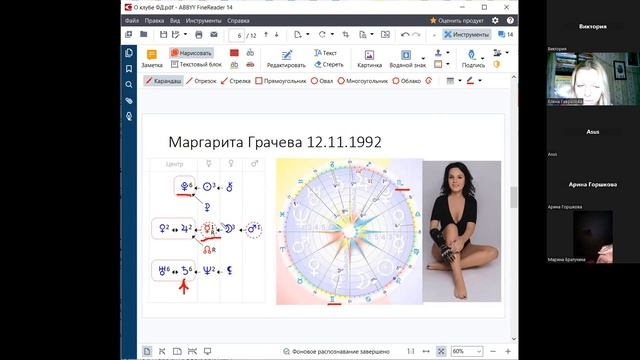Open the Инструменты menu in menu bar

203,20
